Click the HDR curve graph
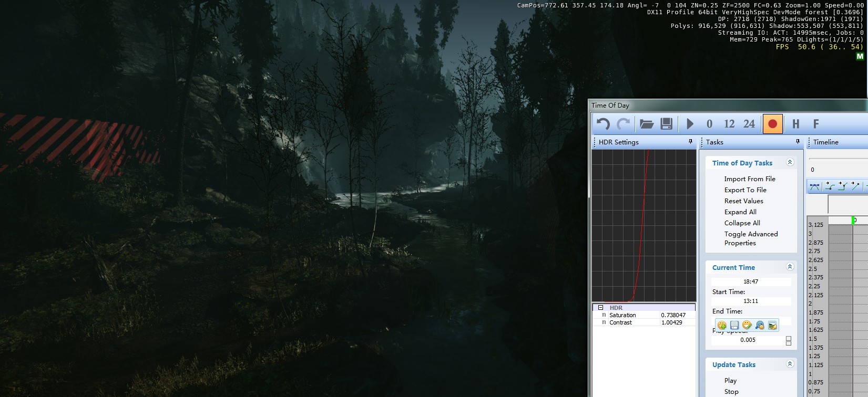Screen dimensions: 868x397 pos(644,226)
